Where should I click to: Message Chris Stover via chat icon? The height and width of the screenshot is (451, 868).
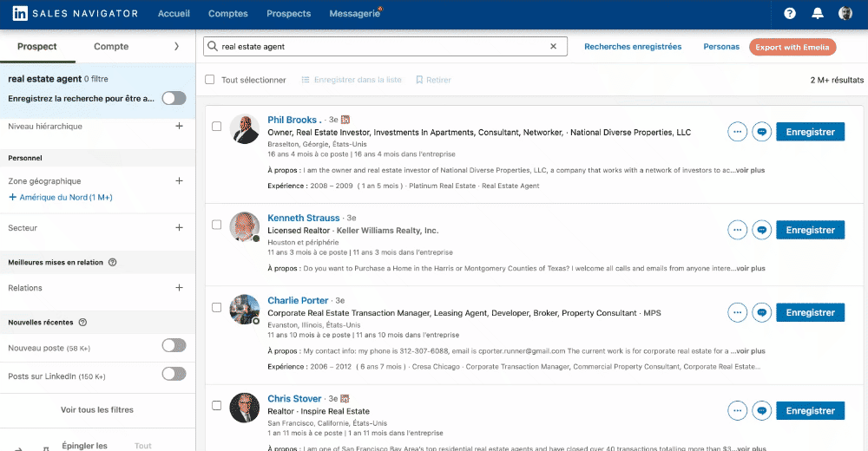point(762,410)
